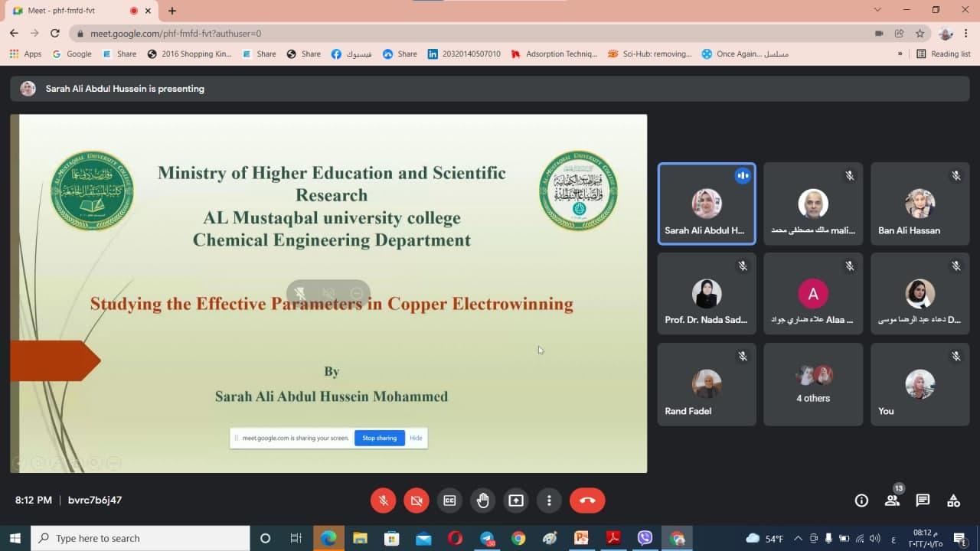
Task: Open Windows Start menu
Action: (15, 538)
